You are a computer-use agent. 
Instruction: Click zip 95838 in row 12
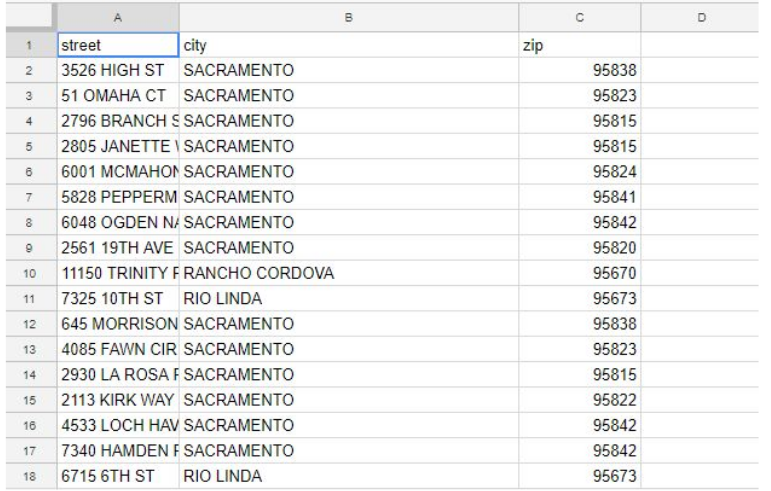pos(580,324)
